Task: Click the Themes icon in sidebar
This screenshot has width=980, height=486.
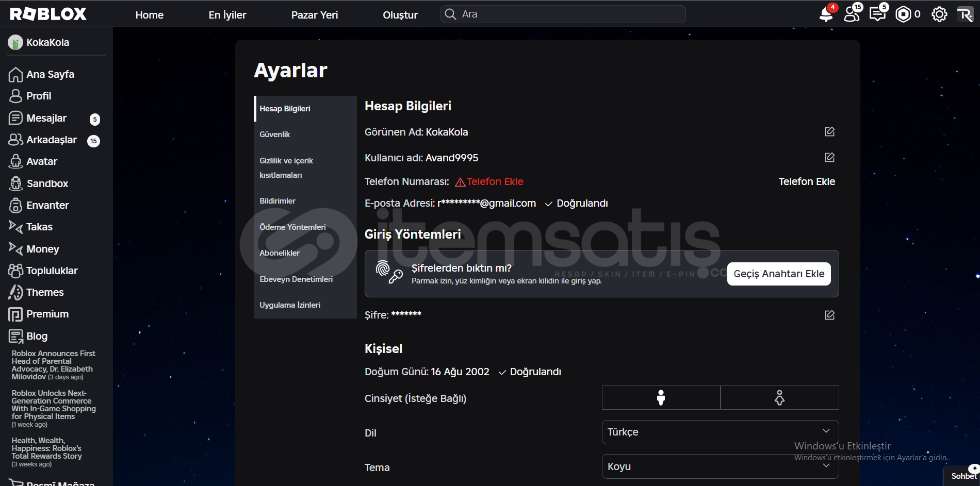Action: click(x=16, y=292)
